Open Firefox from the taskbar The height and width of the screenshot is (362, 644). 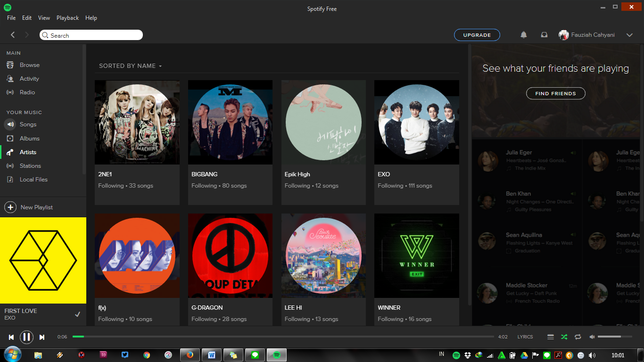[190, 355]
